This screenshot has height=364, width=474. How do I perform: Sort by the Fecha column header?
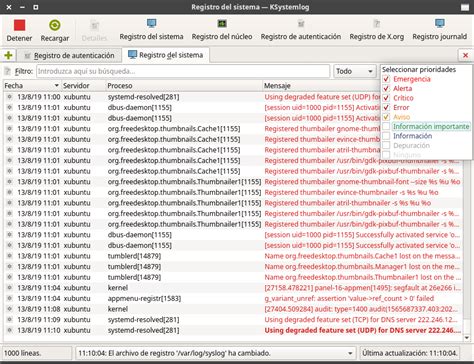32,86
